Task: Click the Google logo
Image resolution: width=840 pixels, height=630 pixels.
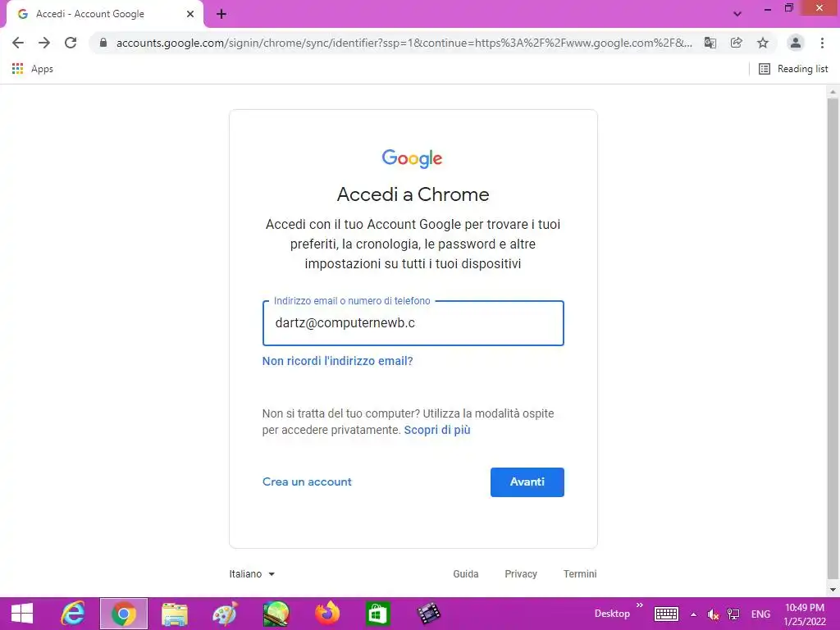Action: (x=412, y=158)
